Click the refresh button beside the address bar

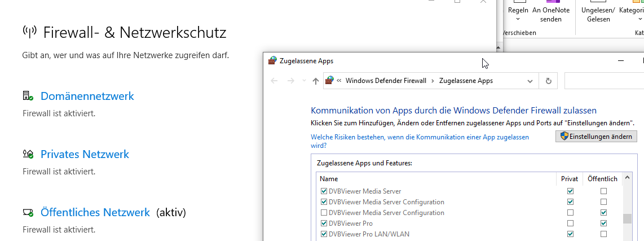point(548,81)
